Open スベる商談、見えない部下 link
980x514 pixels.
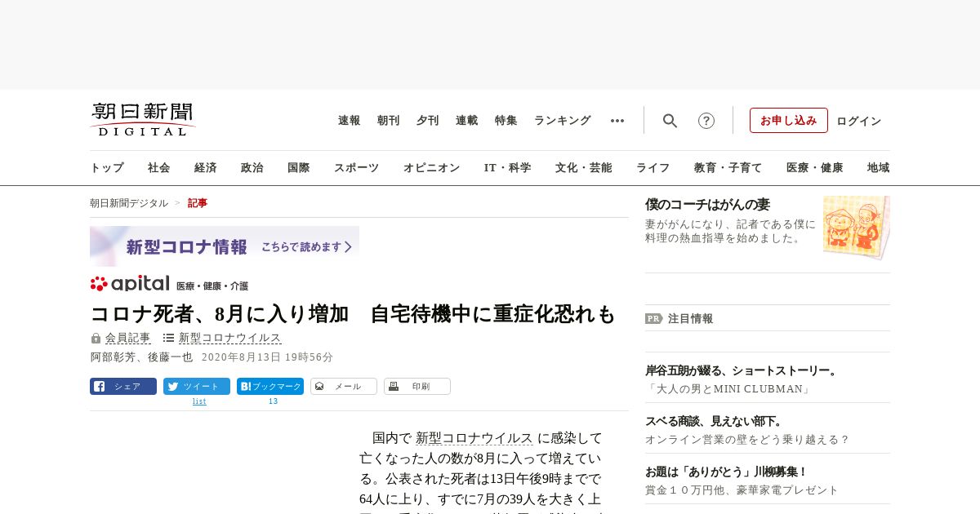(x=715, y=422)
